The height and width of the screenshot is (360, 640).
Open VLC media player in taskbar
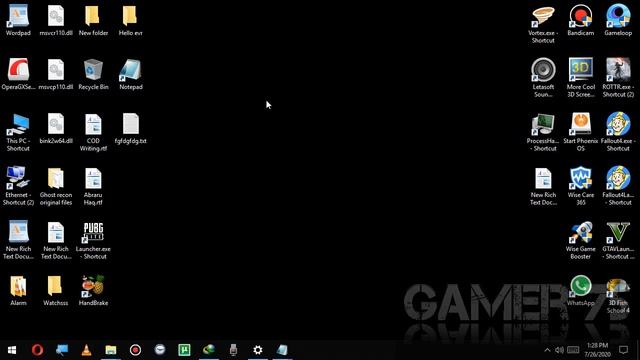click(86, 350)
